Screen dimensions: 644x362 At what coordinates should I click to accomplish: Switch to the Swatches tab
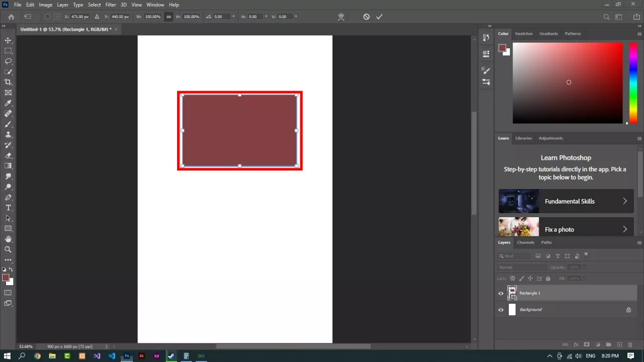524,34
